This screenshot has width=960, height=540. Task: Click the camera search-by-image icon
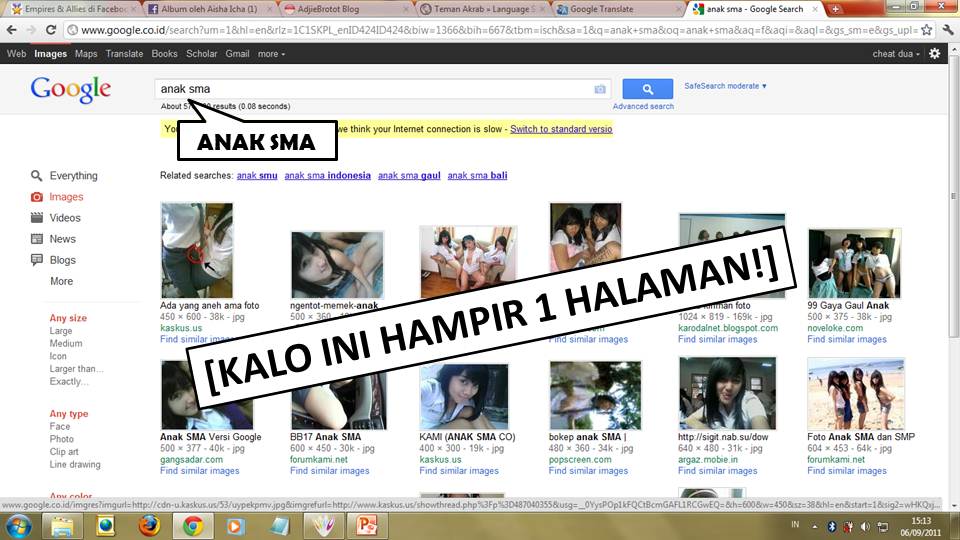(600, 89)
